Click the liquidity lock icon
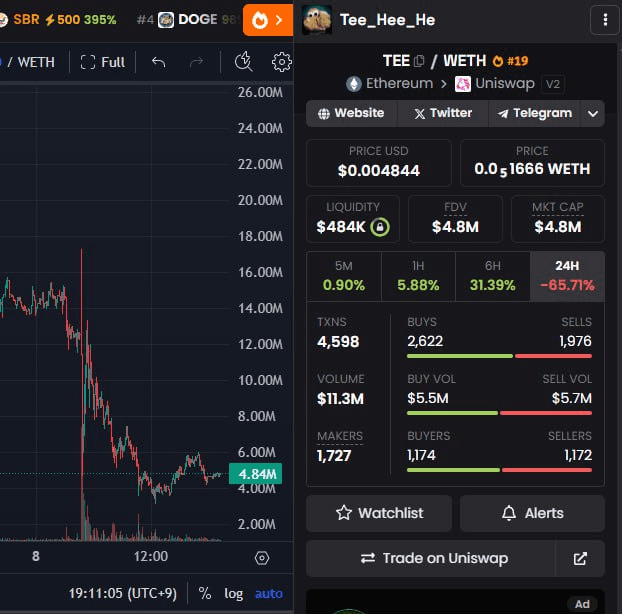This screenshot has width=622, height=614. (x=380, y=227)
